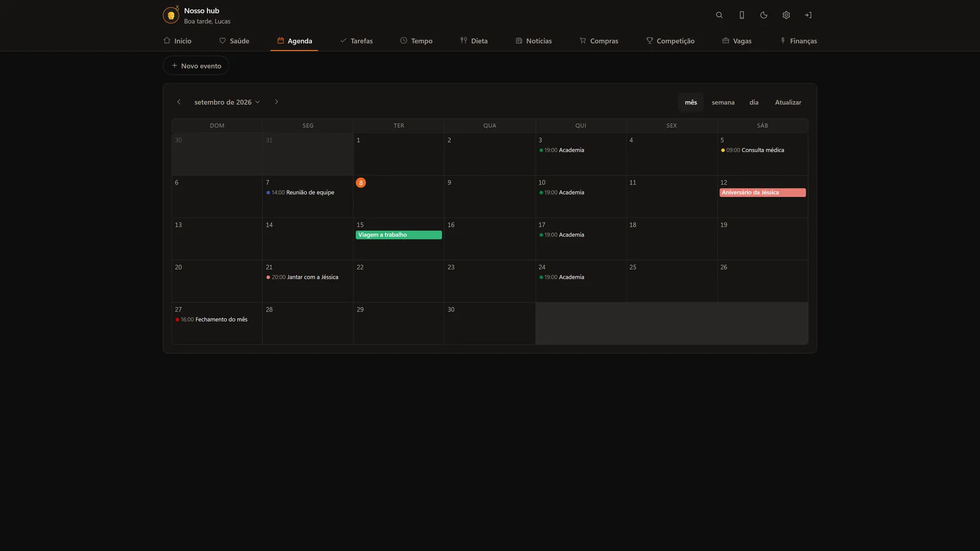Image resolution: width=980 pixels, height=551 pixels.
Task: Open Academia event on day 10
Action: (562, 193)
